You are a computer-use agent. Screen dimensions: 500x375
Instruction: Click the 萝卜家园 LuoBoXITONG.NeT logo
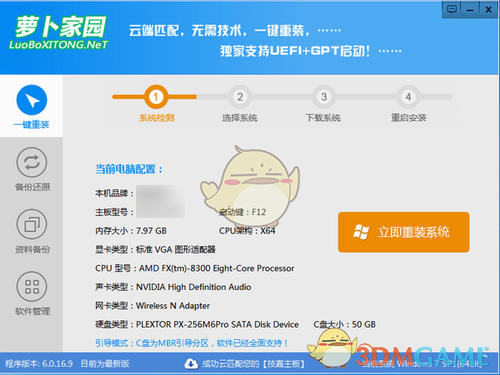tap(59, 33)
